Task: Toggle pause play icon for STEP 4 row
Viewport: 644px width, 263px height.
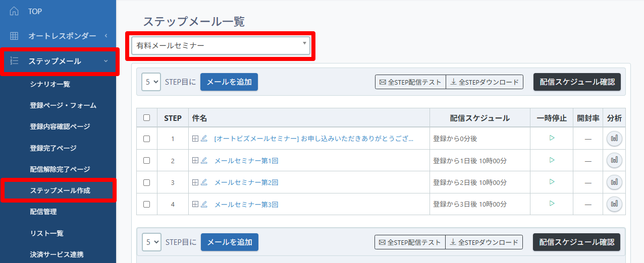Action: tap(552, 204)
